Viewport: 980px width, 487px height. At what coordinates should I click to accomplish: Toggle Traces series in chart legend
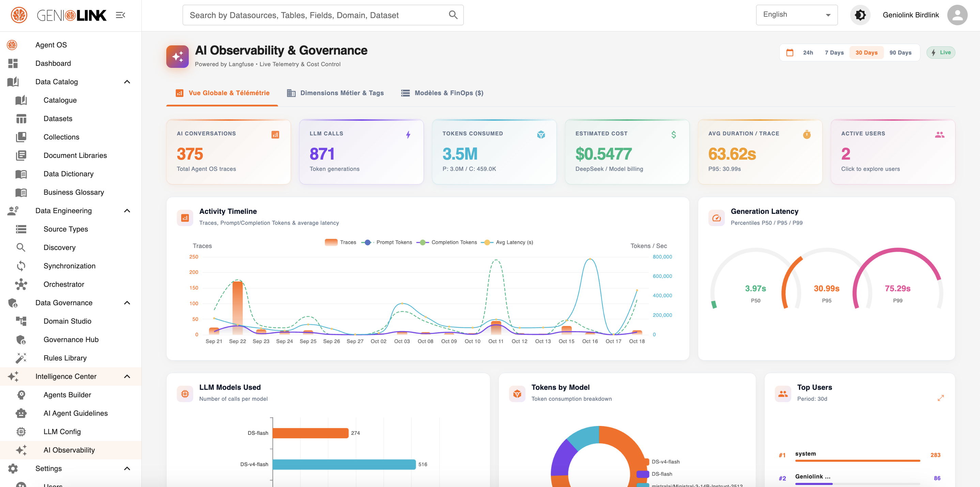(x=340, y=242)
